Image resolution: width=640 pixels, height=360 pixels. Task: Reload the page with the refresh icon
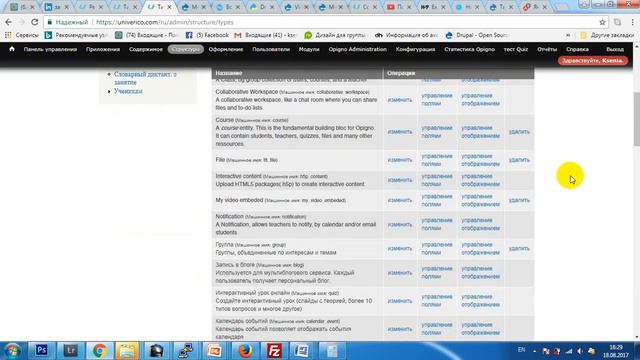35,22
